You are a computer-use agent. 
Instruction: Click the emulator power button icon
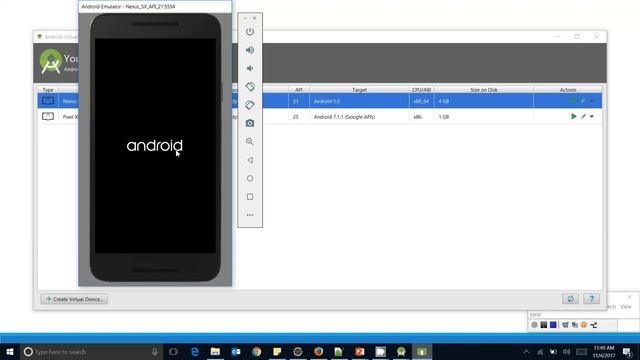(x=250, y=32)
